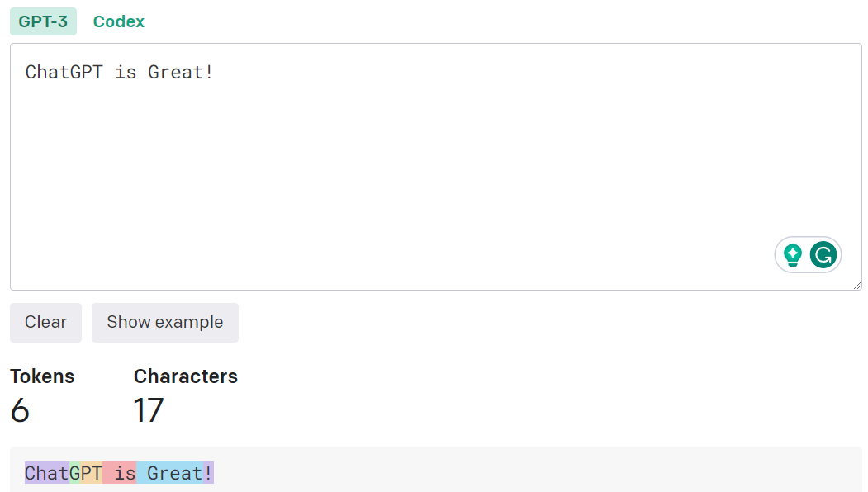Select the purple "!" token at the end
Screen dimensions: 868x492
point(208,473)
